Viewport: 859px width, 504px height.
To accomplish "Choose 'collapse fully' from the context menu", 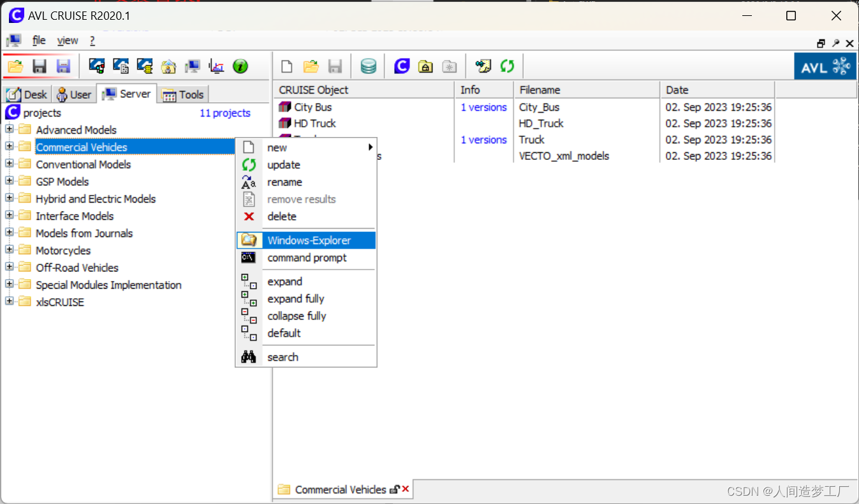I will pyautogui.click(x=306, y=315).
